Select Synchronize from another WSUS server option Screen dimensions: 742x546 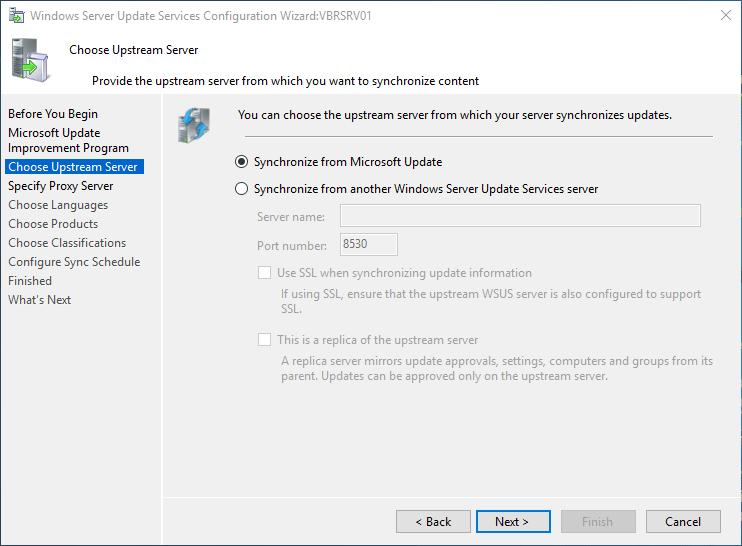coord(241,189)
